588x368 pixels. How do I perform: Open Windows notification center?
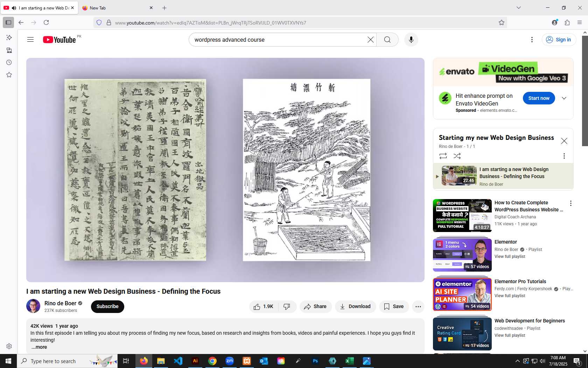[577, 361]
